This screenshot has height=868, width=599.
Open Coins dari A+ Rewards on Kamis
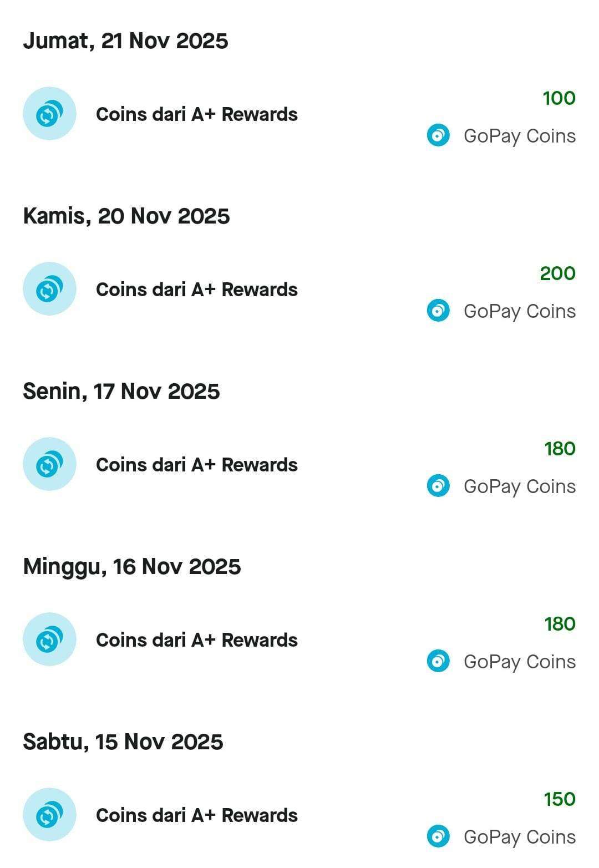[x=197, y=290]
